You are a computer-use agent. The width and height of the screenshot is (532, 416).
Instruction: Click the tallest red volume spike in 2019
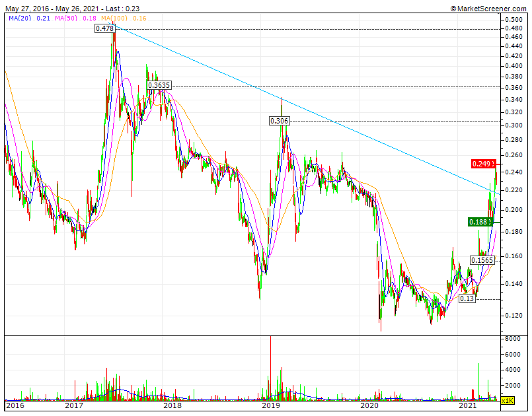tap(270, 368)
